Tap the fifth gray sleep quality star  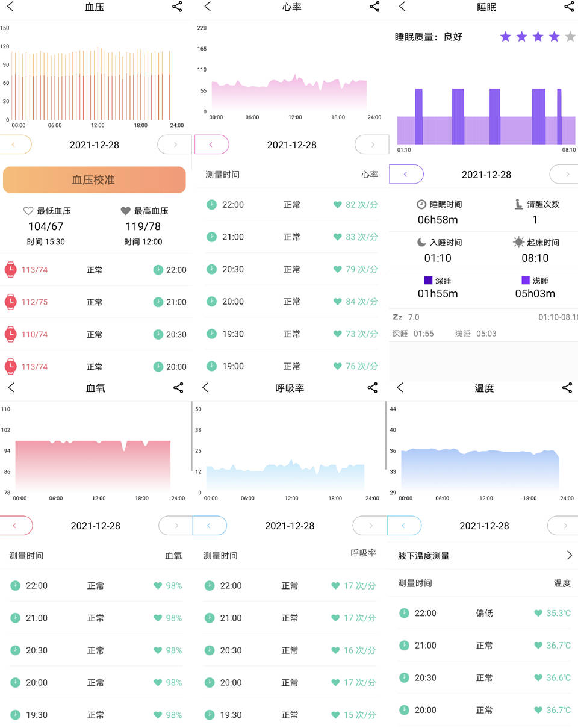point(570,37)
